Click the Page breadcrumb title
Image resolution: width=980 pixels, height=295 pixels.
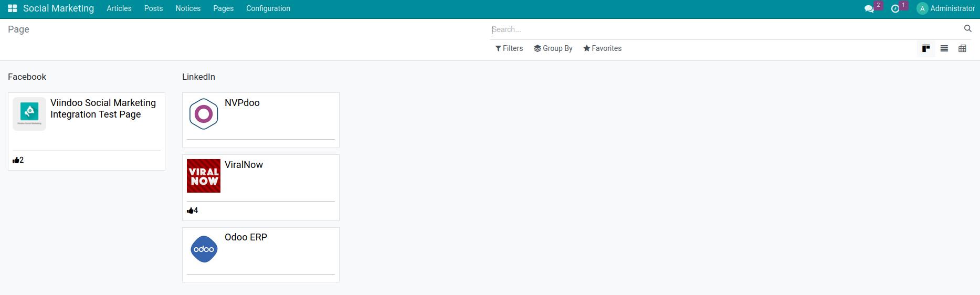pos(18,29)
